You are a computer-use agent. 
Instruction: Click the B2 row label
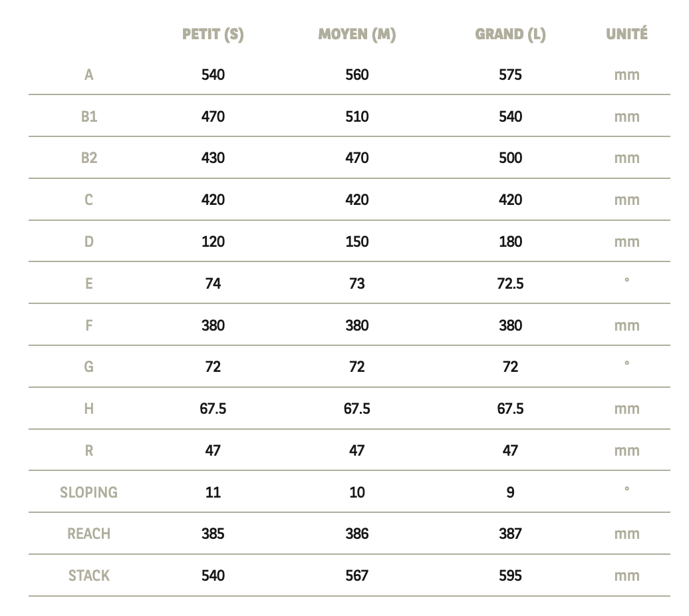(x=88, y=158)
